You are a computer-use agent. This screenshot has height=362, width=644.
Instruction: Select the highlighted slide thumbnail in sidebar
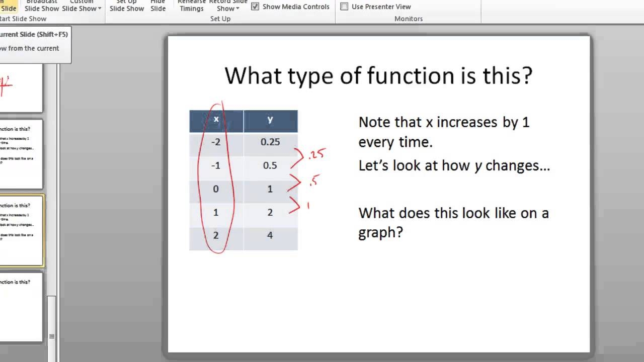point(20,230)
